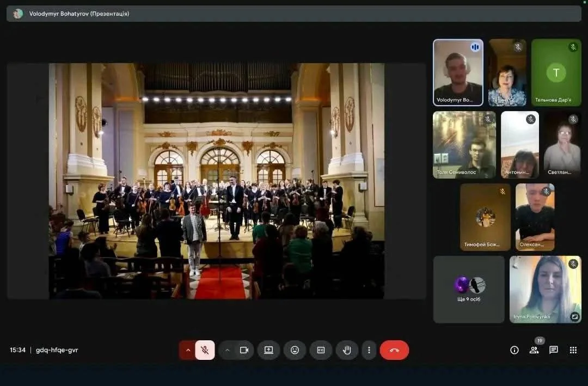Screen dimensions: 588x386
Task: Select Volodymyr's video tile with the speaking indicator
Action: (458, 72)
